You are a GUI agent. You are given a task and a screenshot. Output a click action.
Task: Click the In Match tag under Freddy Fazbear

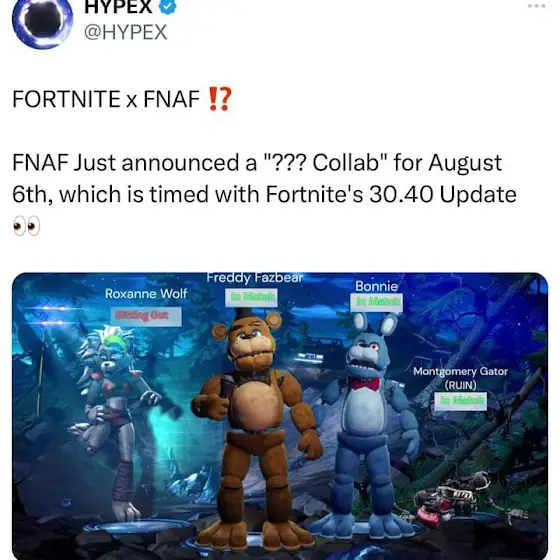coord(251,297)
